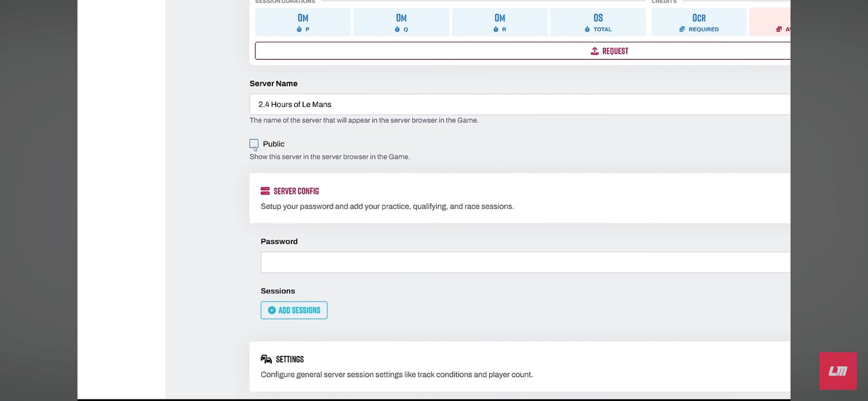Open the SERVER CONFIG section heading
This screenshot has height=401, width=868.
coord(296,191)
